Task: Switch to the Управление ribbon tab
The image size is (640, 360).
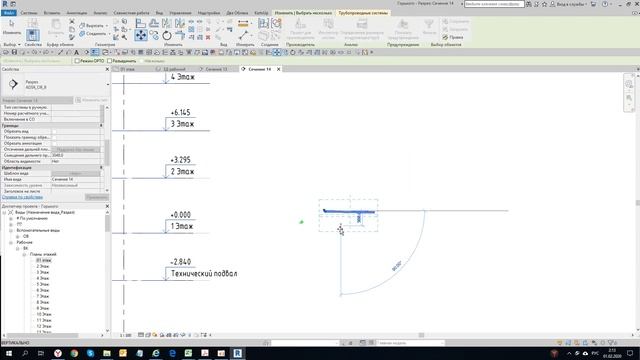Action: (180, 13)
